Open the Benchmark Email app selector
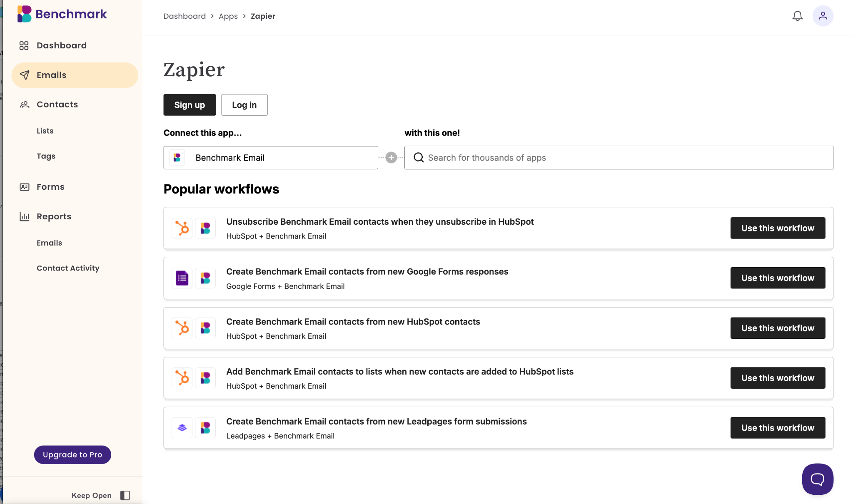Image resolution: width=853 pixels, height=504 pixels. click(x=271, y=158)
